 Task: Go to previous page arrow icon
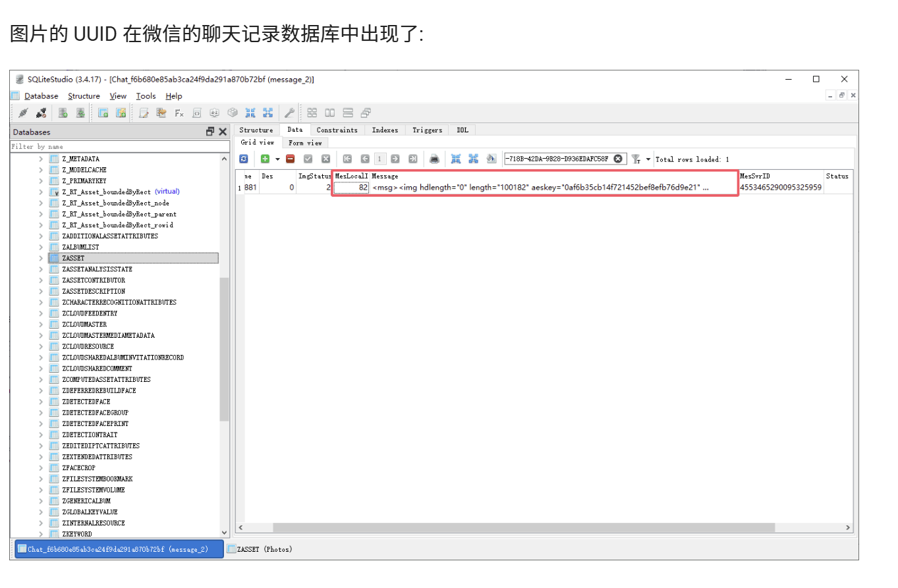click(x=365, y=159)
